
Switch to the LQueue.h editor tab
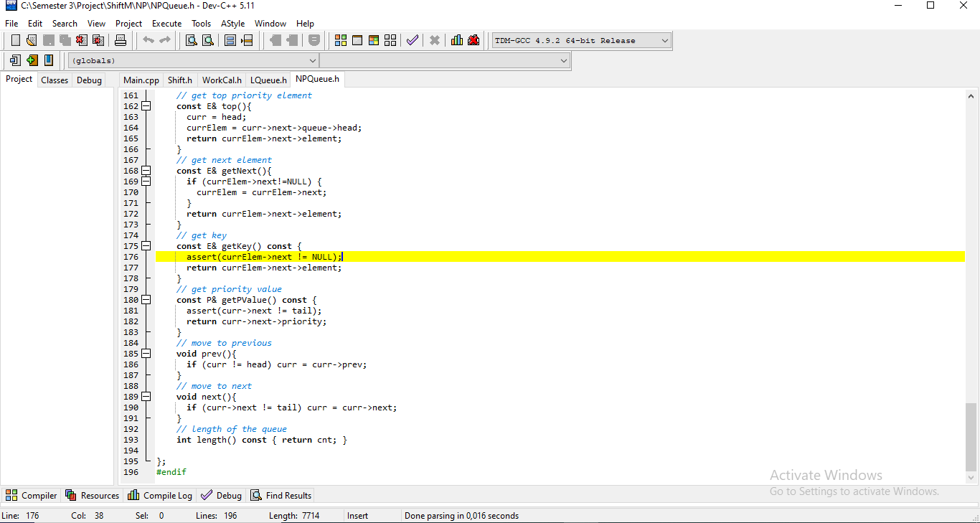[268, 80]
